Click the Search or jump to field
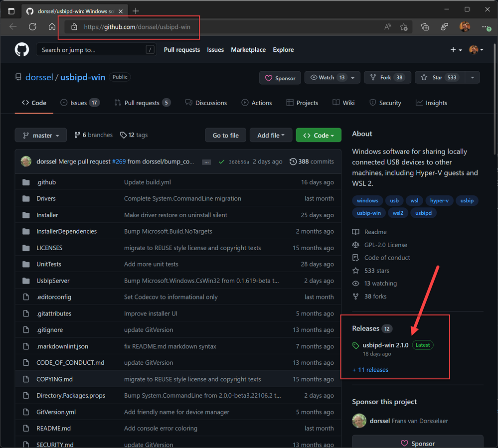Viewport: 498px width, 448px height. pyautogui.click(x=96, y=50)
